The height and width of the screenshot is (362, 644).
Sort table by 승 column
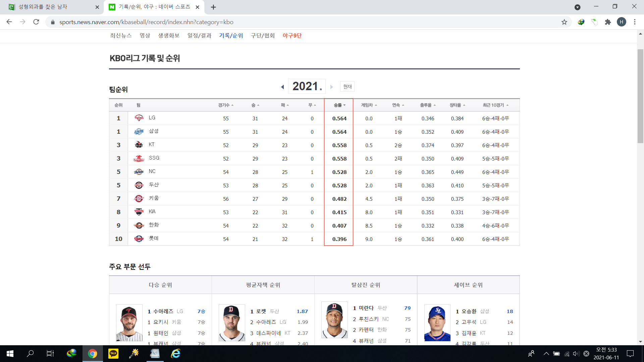(x=255, y=105)
